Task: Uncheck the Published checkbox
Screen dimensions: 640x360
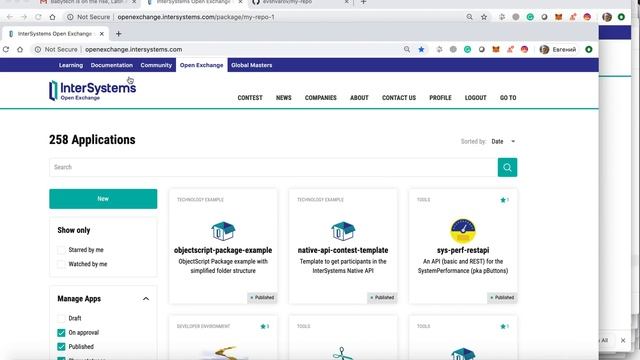Action: 61,347
